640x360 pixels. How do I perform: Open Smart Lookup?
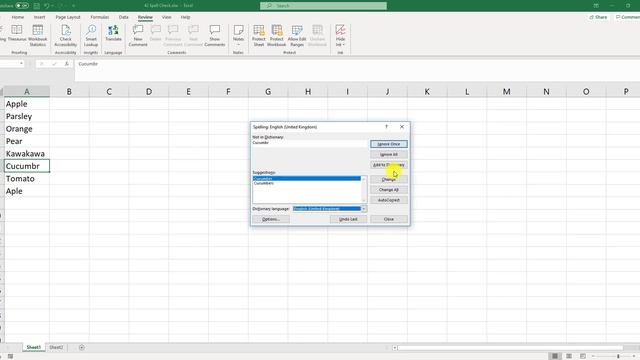tap(91, 35)
